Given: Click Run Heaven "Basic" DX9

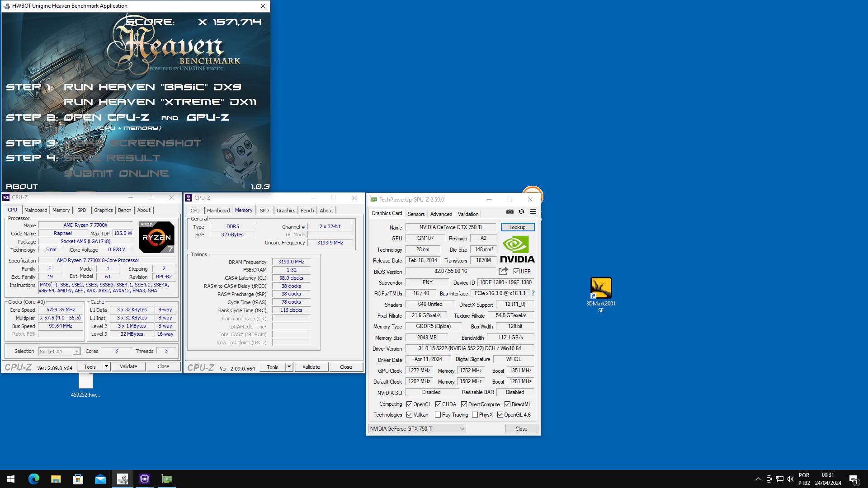Looking at the screenshot, I should pos(152,87).
